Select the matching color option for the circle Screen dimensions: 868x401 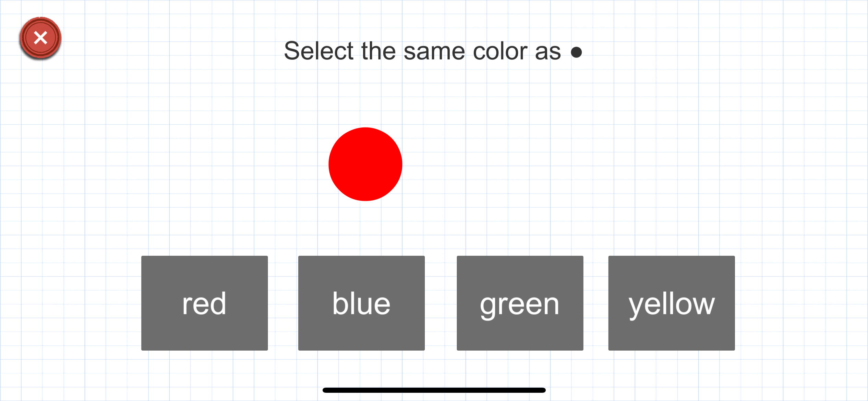tap(204, 303)
